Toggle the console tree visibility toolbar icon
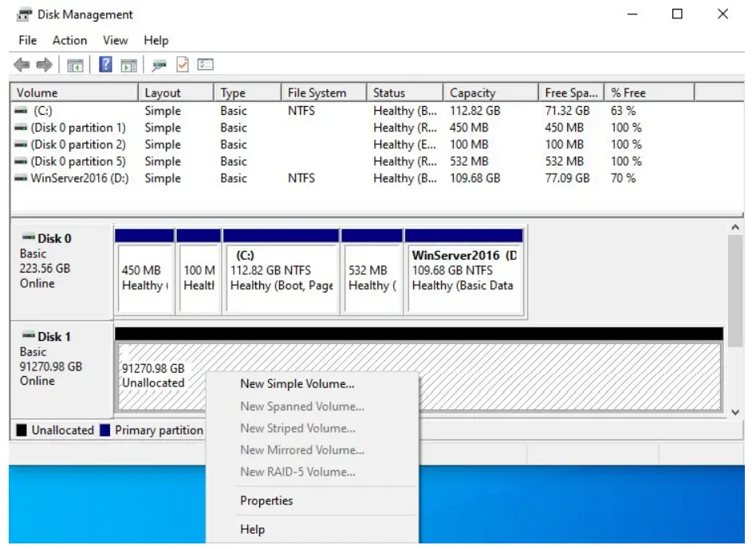756x549 pixels. click(x=74, y=65)
